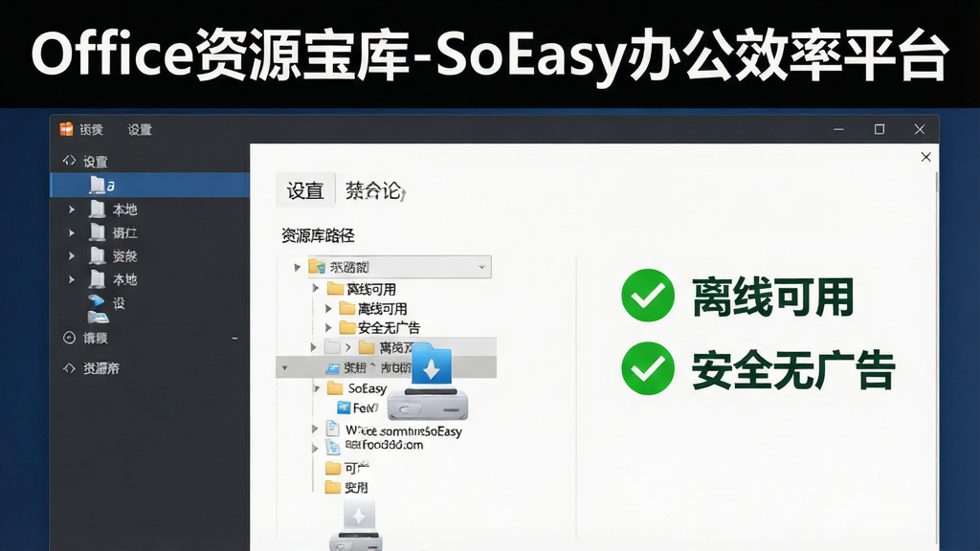Click the blue picture icon on the highlighted grey tree row
Screen dimensions: 980x551
(333, 368)
